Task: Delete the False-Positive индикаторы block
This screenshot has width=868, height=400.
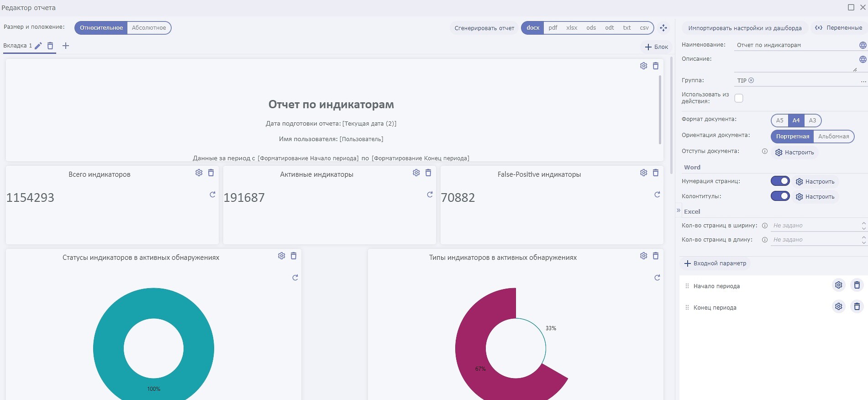Action: pyautogui.click(x=656, y=173)
